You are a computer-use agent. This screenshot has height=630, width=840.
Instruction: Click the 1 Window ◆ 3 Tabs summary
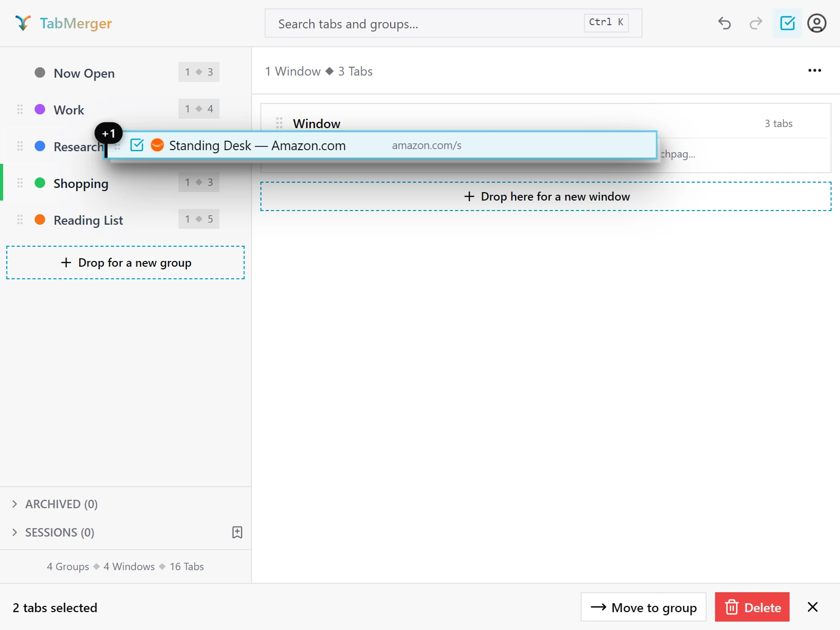click(319, 71)
